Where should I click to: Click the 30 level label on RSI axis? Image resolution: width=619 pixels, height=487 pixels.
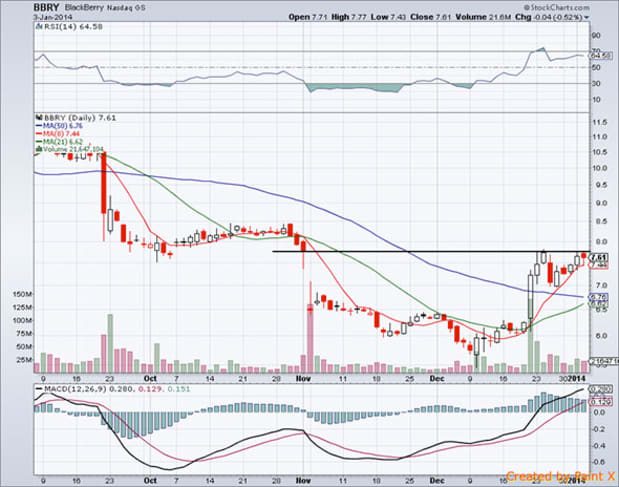(x=596, y=84)
